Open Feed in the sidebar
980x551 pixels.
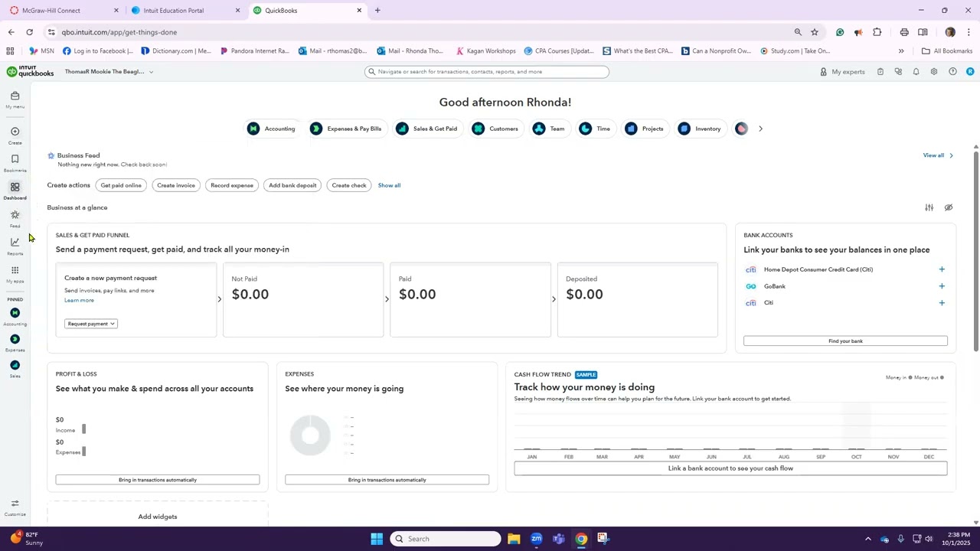[x=15, y=219]
